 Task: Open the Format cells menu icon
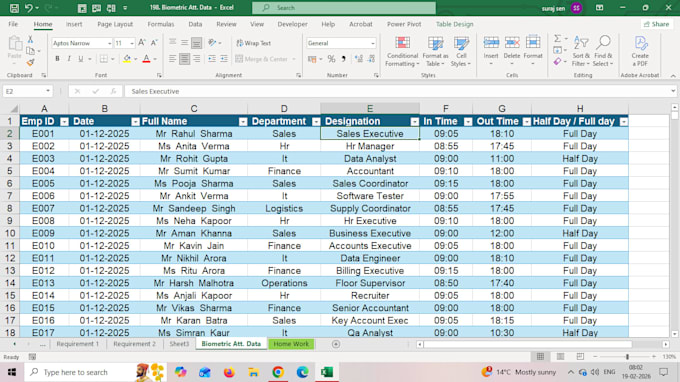point(533,42)
